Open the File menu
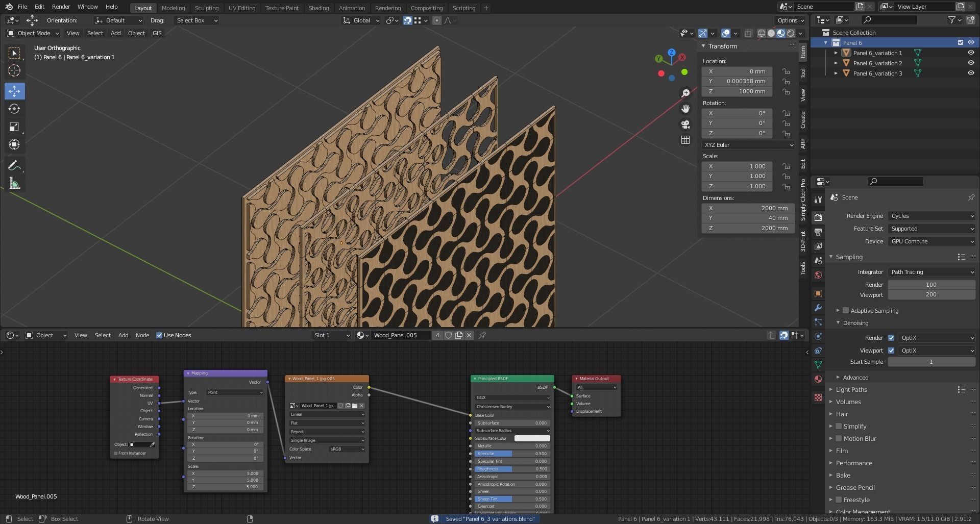980x524 pixels. pos(22,7)
